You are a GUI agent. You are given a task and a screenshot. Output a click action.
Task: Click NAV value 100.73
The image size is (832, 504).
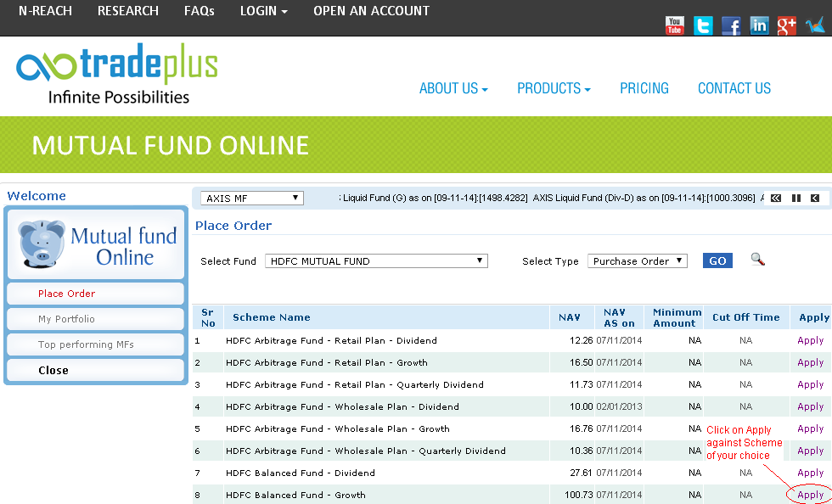578,495
